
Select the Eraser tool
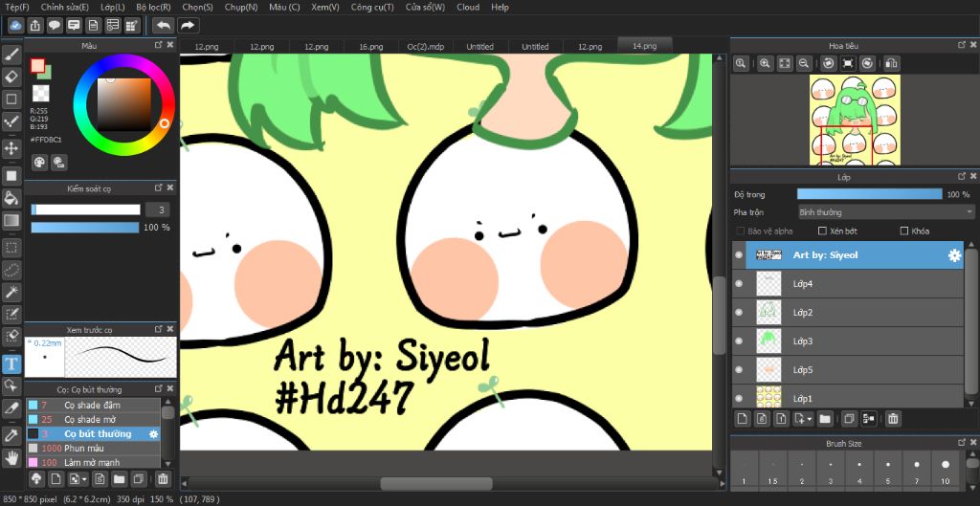coord(12,77)
